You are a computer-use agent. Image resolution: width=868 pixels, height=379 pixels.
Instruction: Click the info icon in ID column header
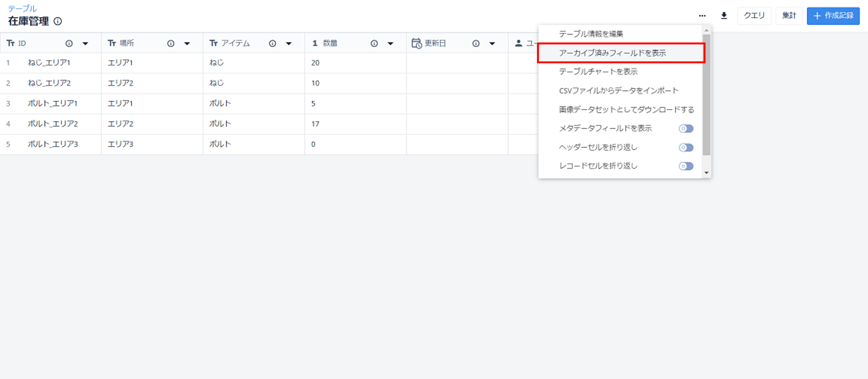(69, 43)
